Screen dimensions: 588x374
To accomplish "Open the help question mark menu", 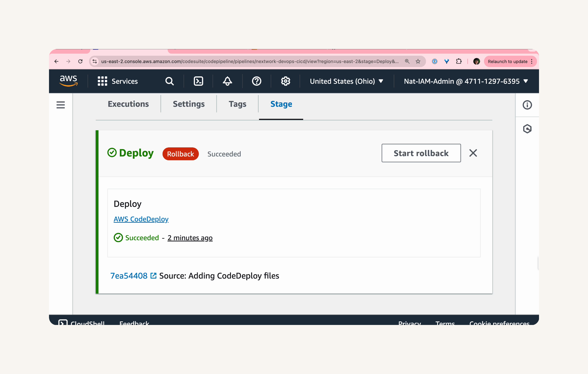I will tap(256, 81).
